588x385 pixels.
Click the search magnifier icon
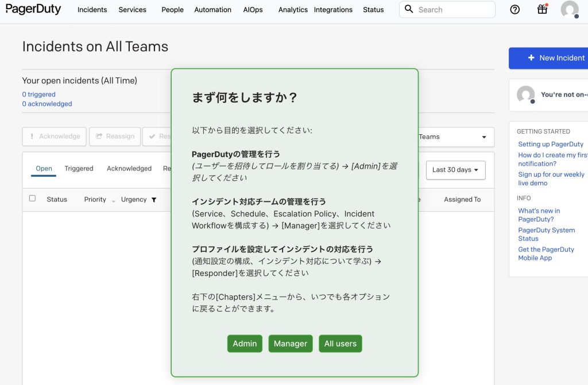point(409,9)
